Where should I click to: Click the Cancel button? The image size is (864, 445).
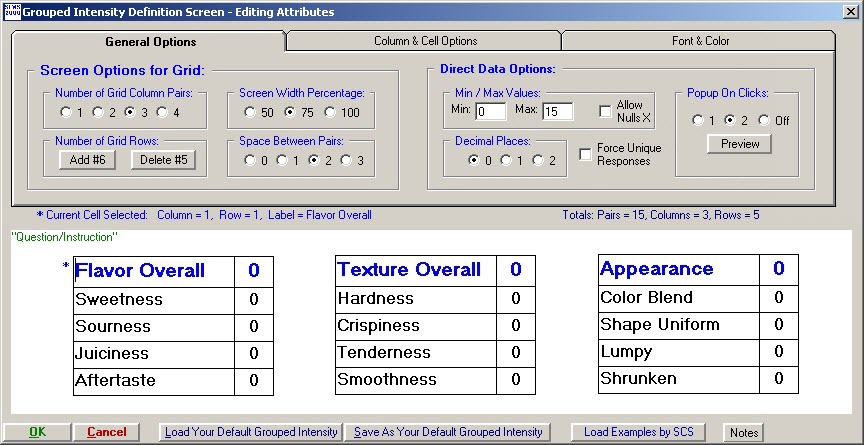(x=107, y=432)
